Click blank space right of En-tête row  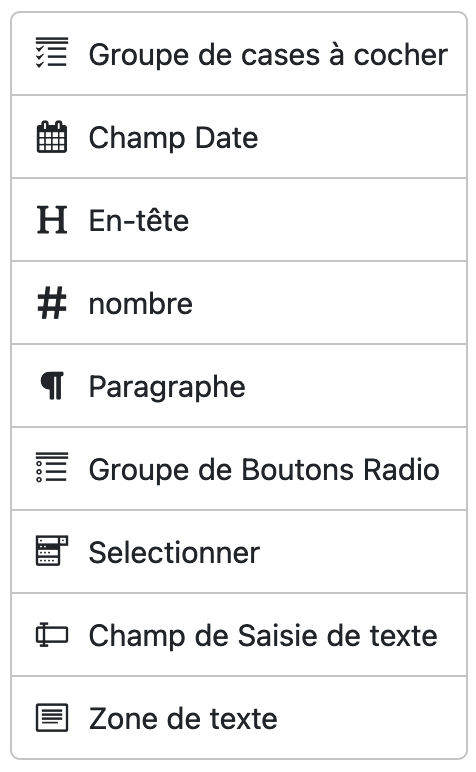325,220
